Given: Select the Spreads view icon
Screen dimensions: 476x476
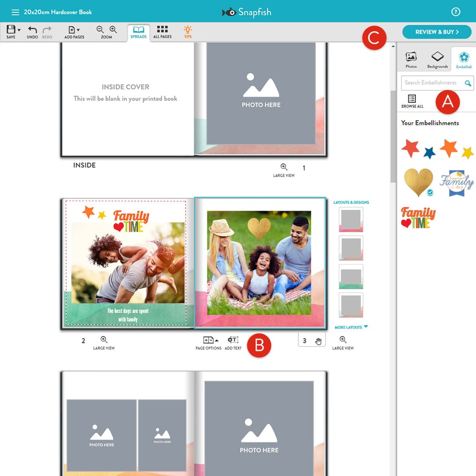Looking at the screenshot, I should tap(138, 31).
